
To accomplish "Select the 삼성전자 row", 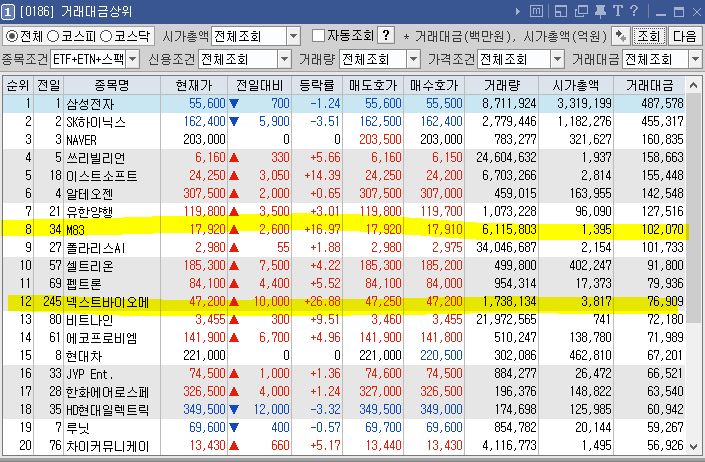I will (344, 104).
